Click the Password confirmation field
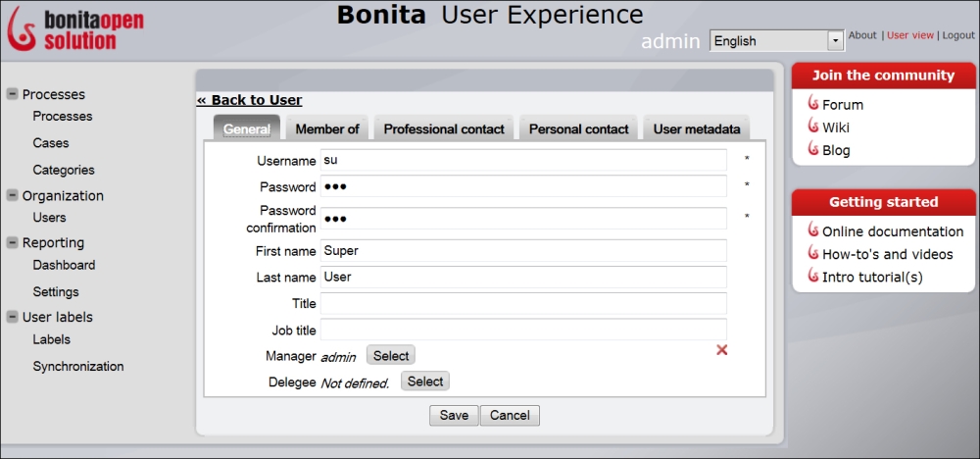 click(x=523, y=219)
